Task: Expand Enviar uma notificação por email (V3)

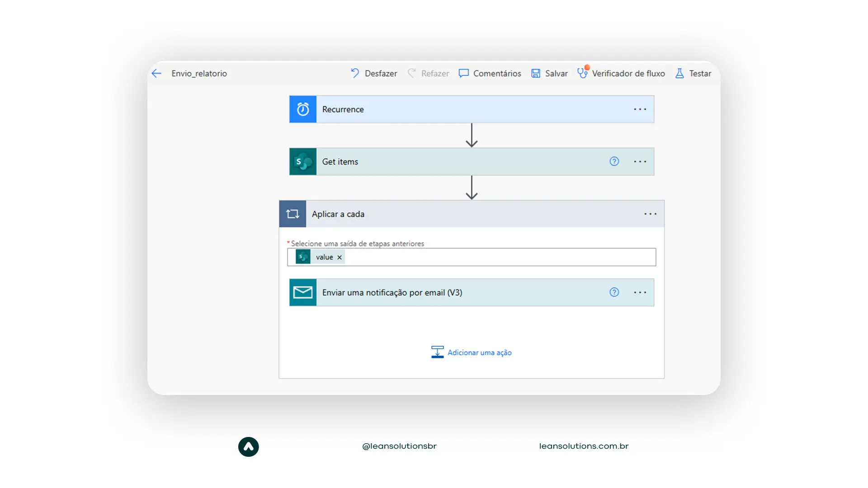Action: click(472, 292)
